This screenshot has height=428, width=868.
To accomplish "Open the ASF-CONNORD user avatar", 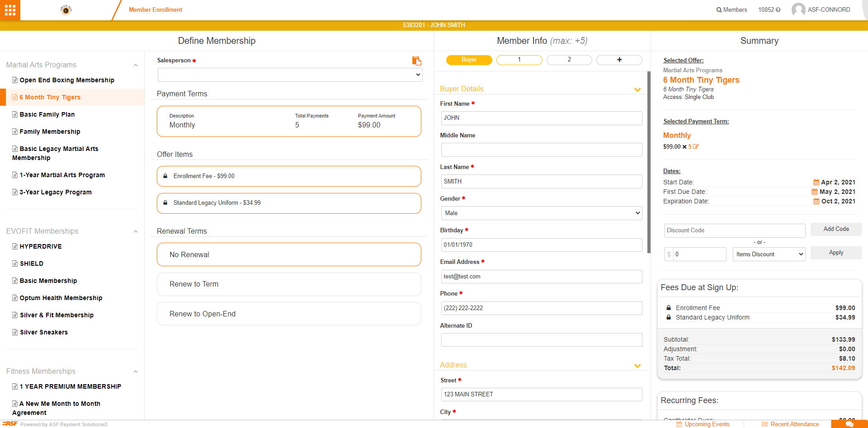I will [798, 9].
